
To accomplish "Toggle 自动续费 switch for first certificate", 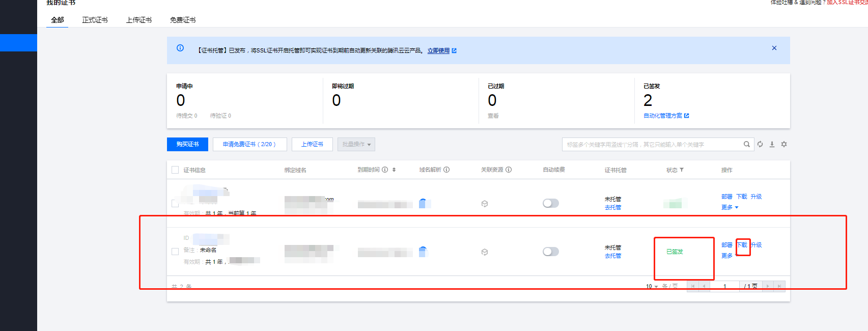I will (550, 203).
